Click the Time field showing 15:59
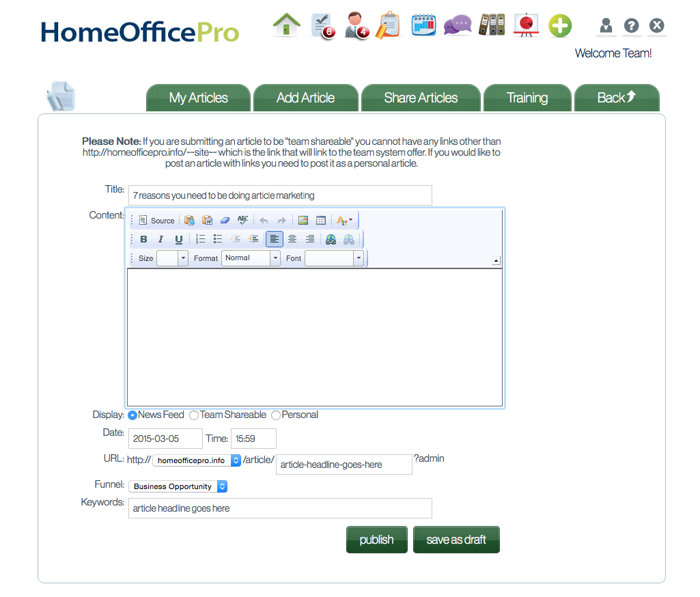 (x=253, y=439)
